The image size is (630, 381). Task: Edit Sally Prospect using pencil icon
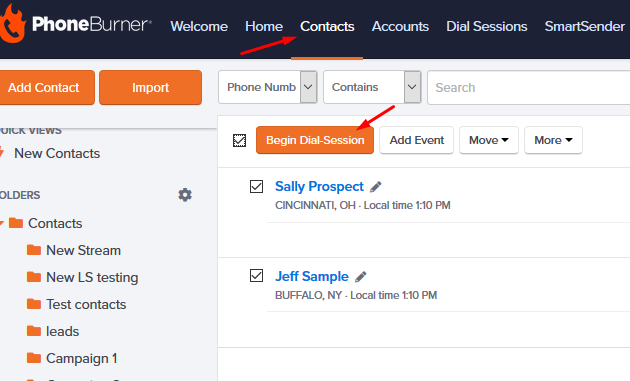point(376,187)
